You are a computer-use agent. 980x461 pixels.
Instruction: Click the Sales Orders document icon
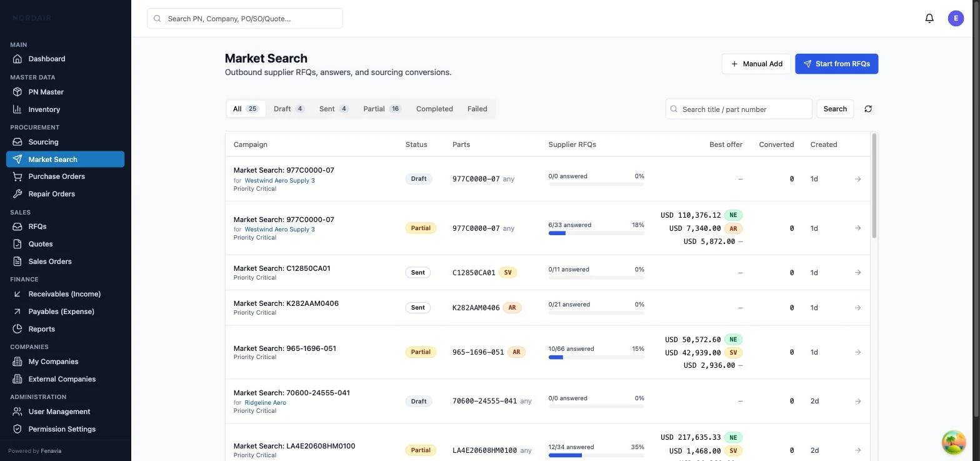[x=17, y=261]
